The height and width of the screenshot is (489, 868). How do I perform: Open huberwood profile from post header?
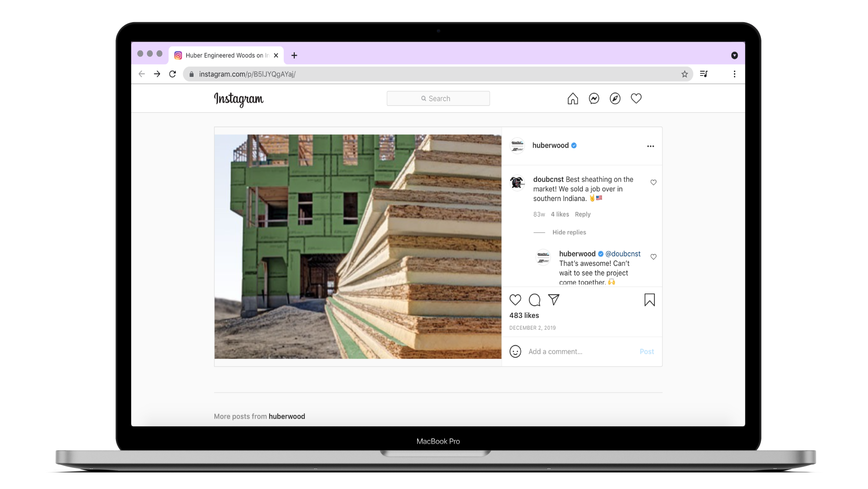coord(550,145)
